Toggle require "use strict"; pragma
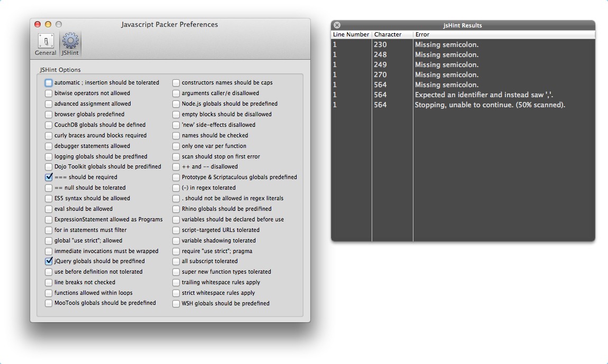608x364 pixels. (176, 251)
